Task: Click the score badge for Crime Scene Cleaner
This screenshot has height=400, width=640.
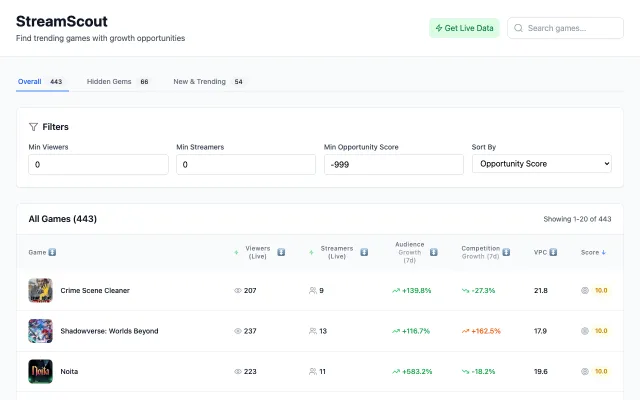Action: [x=601, y=291]
